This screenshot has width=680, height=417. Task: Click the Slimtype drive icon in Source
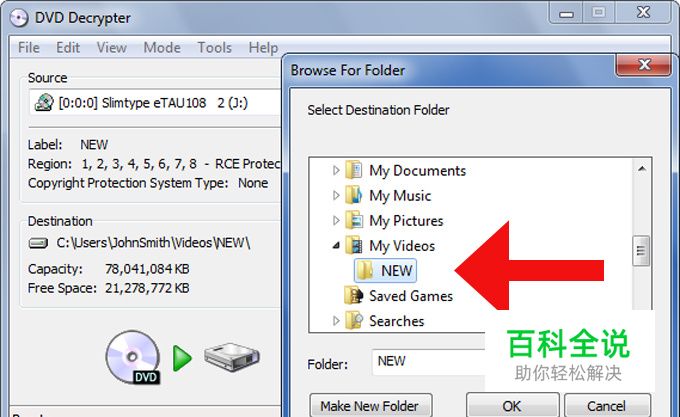[x=44, y=103]
